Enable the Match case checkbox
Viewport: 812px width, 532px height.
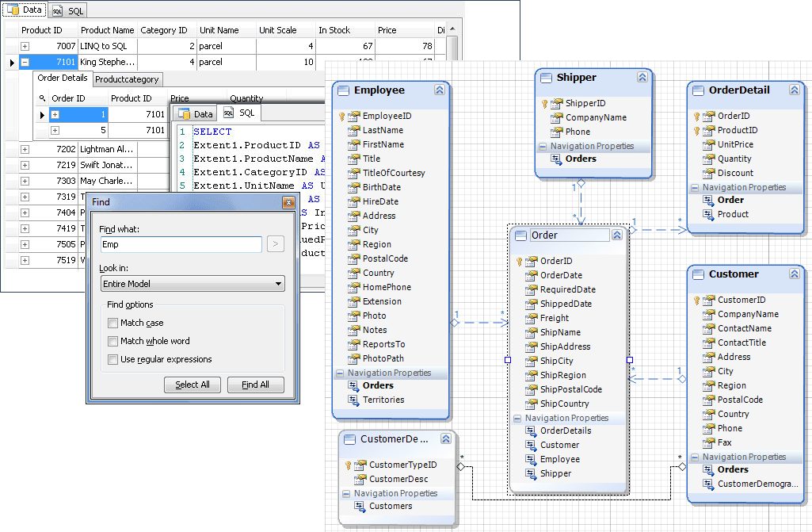(112, 323)
